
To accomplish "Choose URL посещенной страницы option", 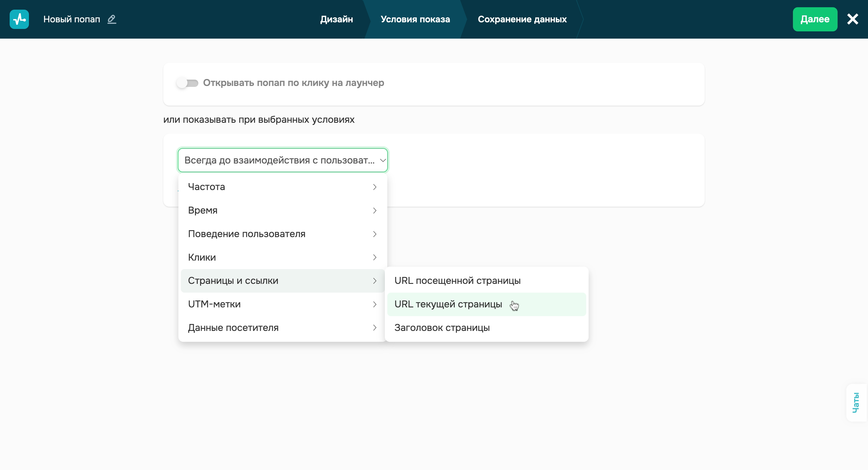I will tap(457, 281).
